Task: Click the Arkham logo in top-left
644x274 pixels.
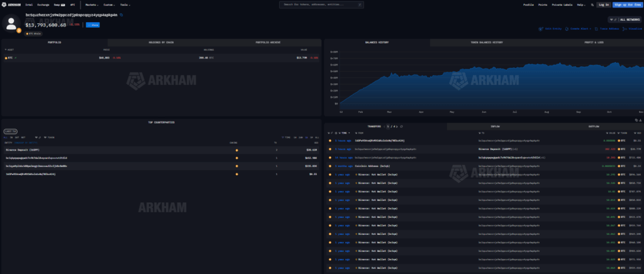Action: pos(13,4)
